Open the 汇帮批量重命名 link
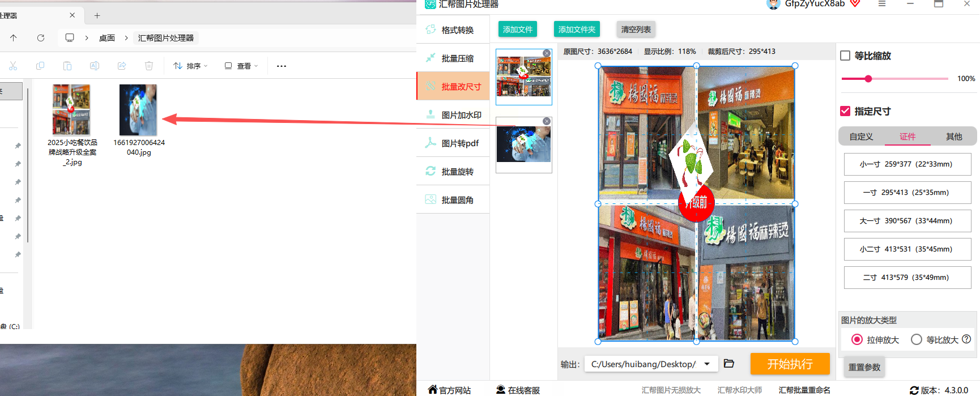The height and width of the screenshot is (396, 980). [x=804, y=390]
